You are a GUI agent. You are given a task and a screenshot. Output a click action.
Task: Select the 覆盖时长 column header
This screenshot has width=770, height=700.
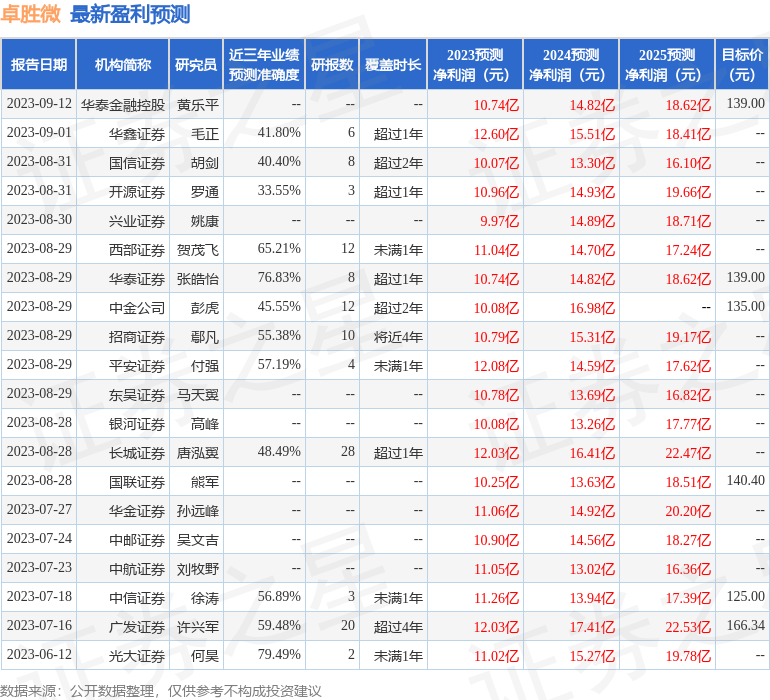(393, 64)
